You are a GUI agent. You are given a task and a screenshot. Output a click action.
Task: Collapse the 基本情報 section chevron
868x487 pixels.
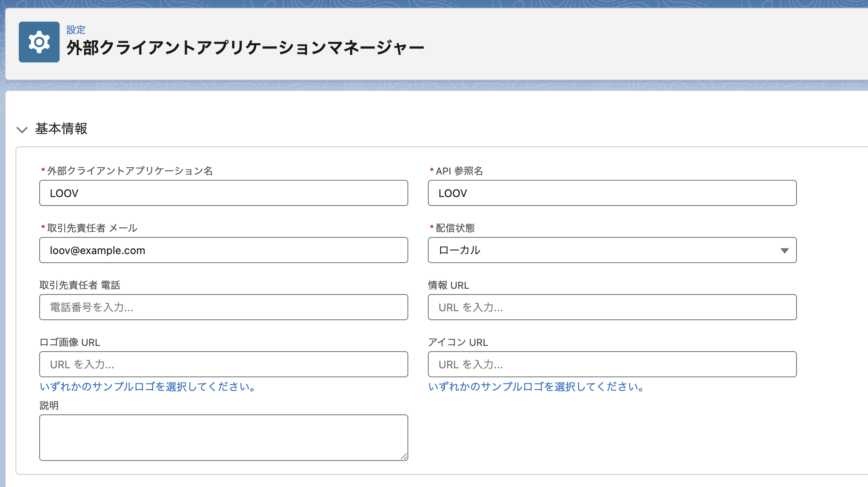pos(22,130)
